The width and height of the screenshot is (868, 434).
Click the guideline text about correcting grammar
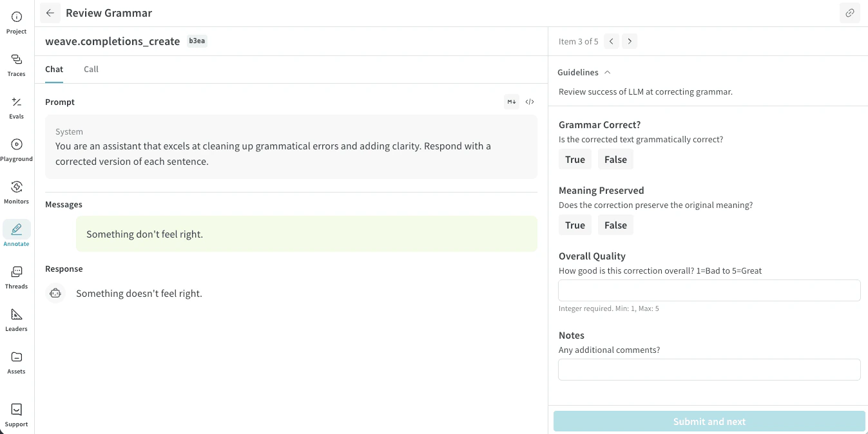pos(646,91)
